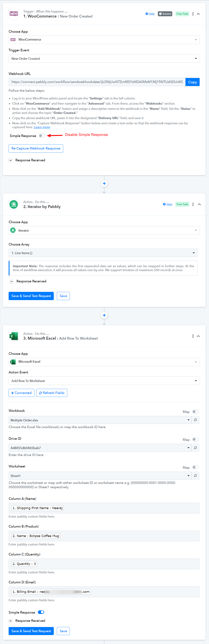This screenshot has height=644, width=209.
Task: Expand Response Received in WooCommerce step
Action: [x=11, y=160]
